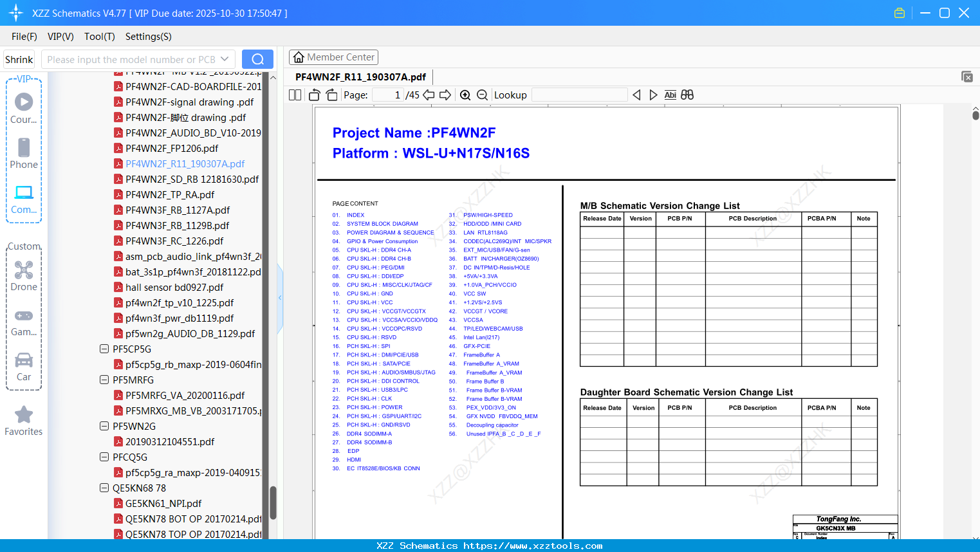Click the Abi text-match icon
Image resolution: width=980 pixels, height=552 pixels.
click(670, 95)
